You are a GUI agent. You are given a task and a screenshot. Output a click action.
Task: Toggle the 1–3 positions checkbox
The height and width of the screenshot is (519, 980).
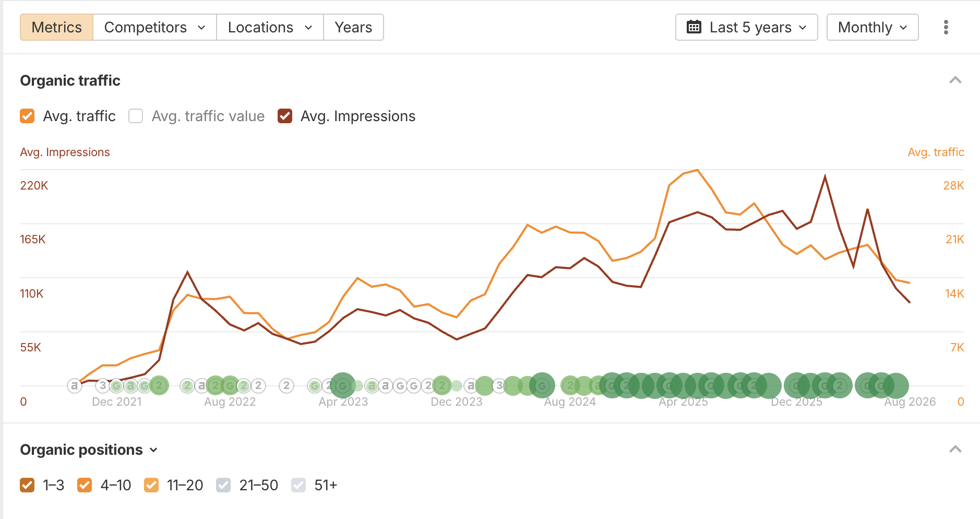point(27,485)
